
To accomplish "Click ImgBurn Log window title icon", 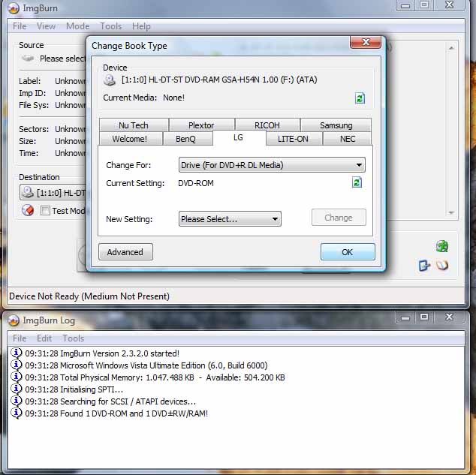I will pos(14,320).
